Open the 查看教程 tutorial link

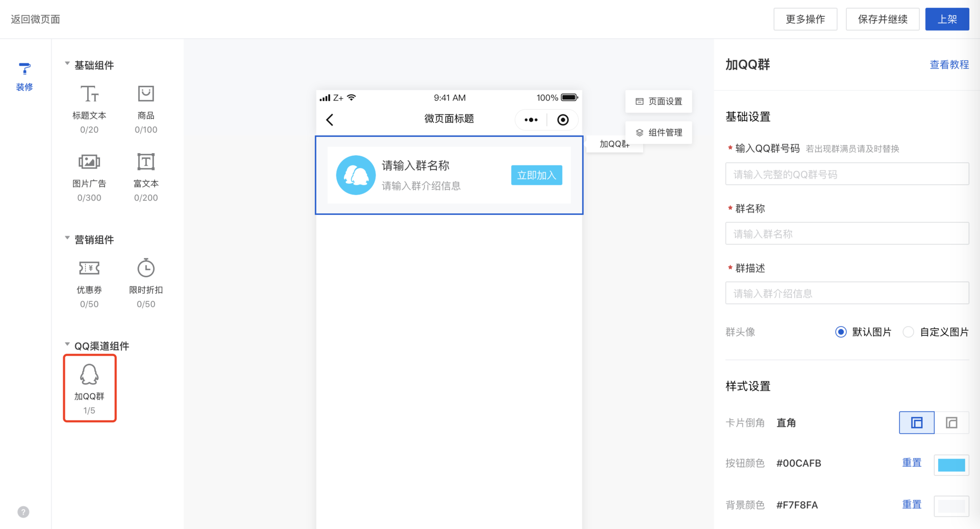coord(949,65)
